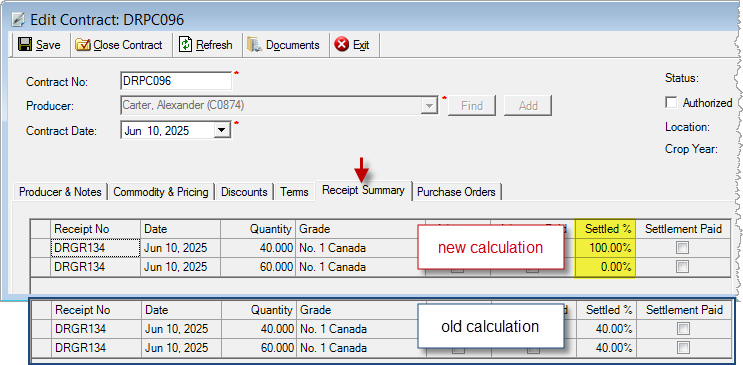Viewport: 743px width, 365px height.
Task: Click the green Refresh icon
Action: 185,45
